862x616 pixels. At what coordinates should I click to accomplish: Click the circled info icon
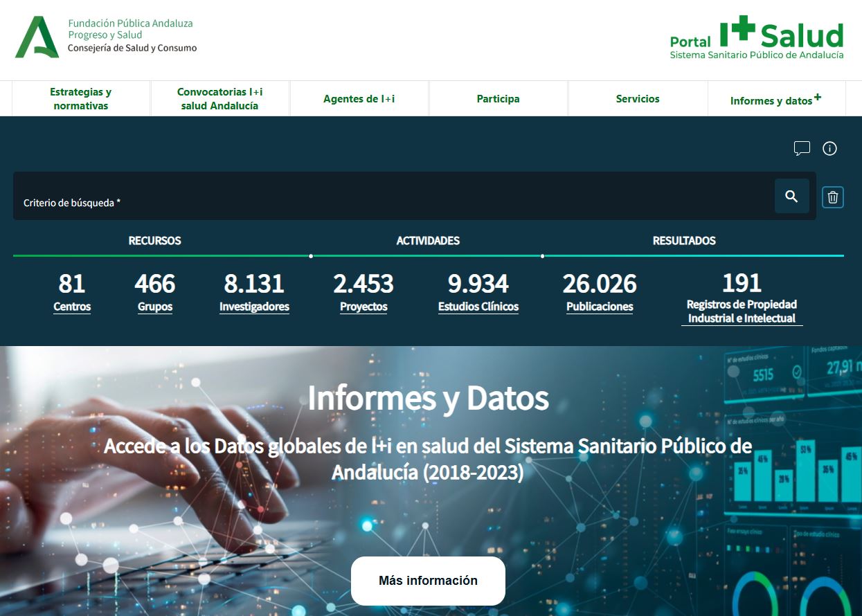pyautogui.click(x=829, y=149)
